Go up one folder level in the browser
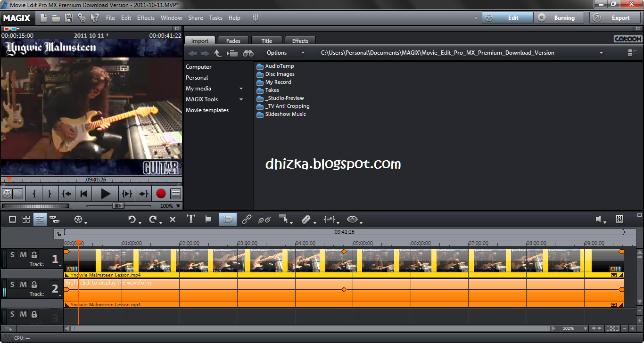 [218, 53]
